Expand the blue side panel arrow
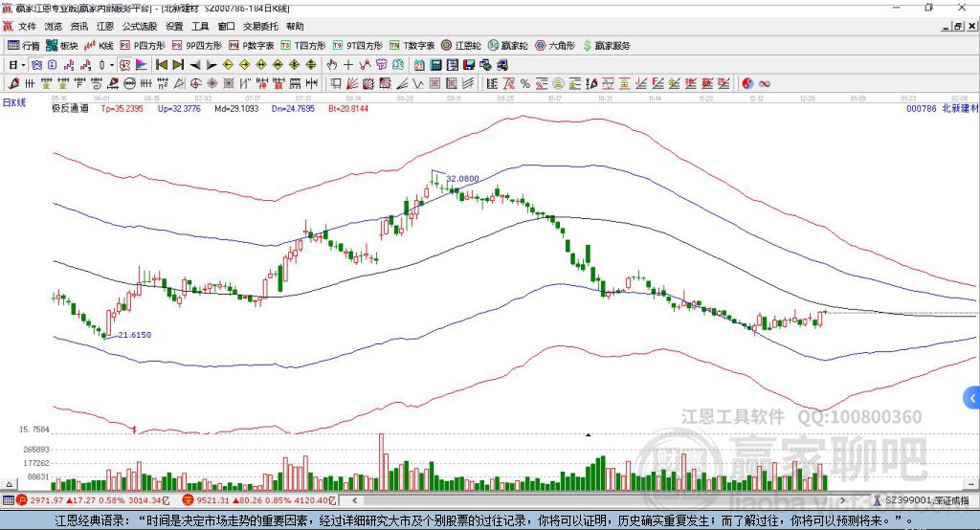Screen dimensions: 980x530 coord(972,398)
